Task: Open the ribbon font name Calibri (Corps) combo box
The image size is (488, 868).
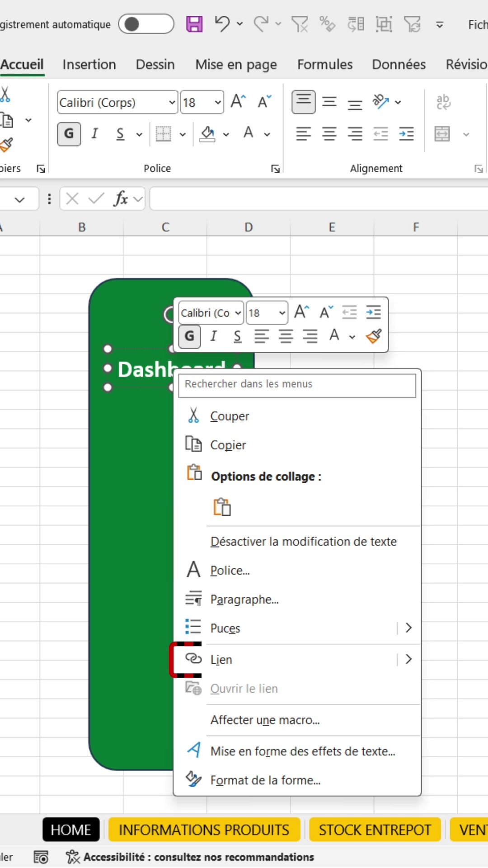Action: click(117, 103)
